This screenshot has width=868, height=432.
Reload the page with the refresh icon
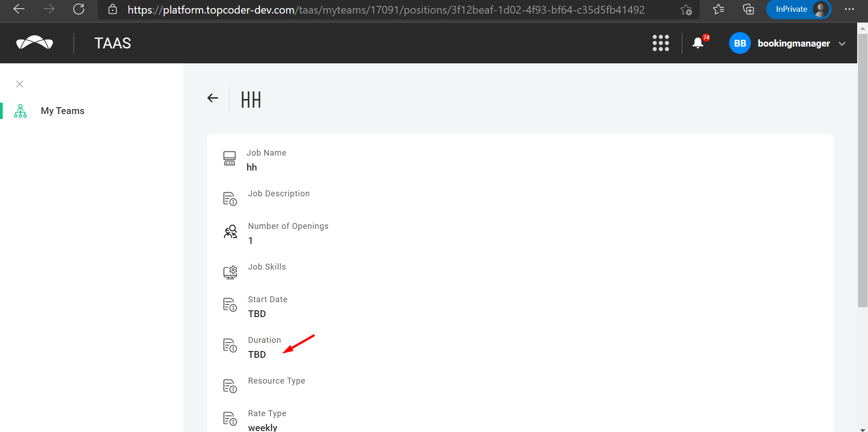79,9
